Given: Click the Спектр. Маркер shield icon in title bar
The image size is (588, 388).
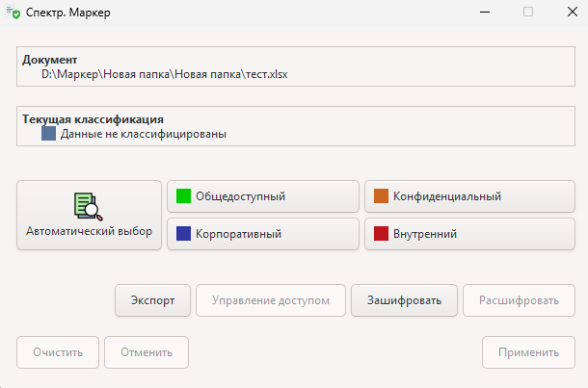Looking at the screenshot, I should (13, 13).
